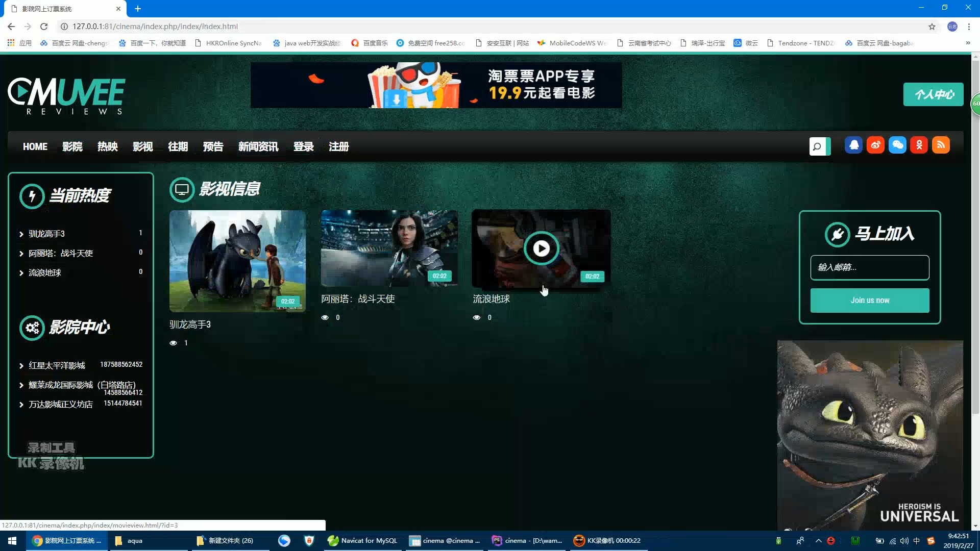Show hidden system tray icons
Screen dimensions: 980x551
click(x=818, y=541)
